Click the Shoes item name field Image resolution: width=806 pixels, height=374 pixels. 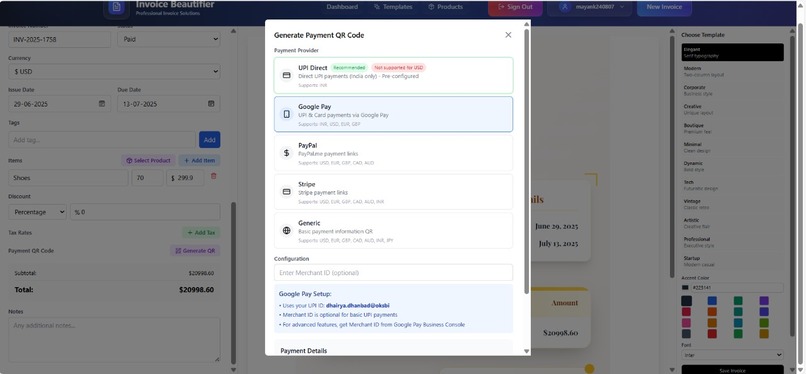pyautogui.click(x=68, y=178)
